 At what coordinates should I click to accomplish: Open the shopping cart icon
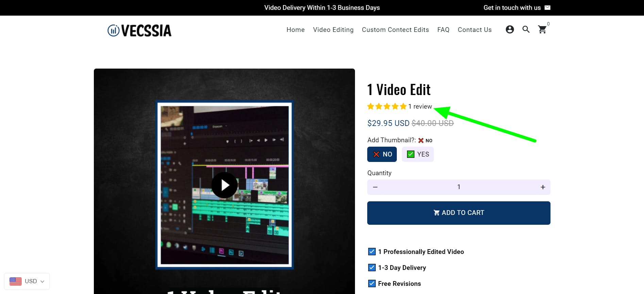[x=542, y=30]
